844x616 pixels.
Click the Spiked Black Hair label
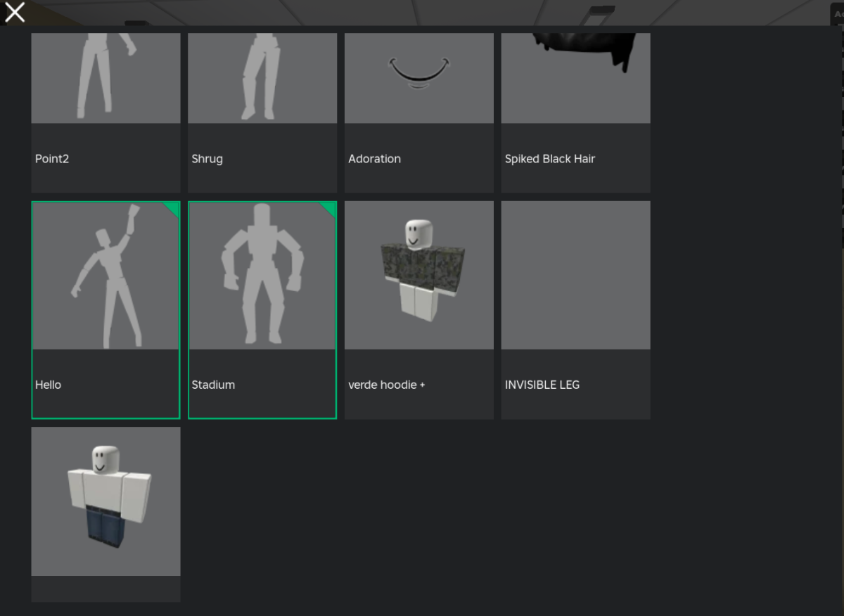coord(550,159)
